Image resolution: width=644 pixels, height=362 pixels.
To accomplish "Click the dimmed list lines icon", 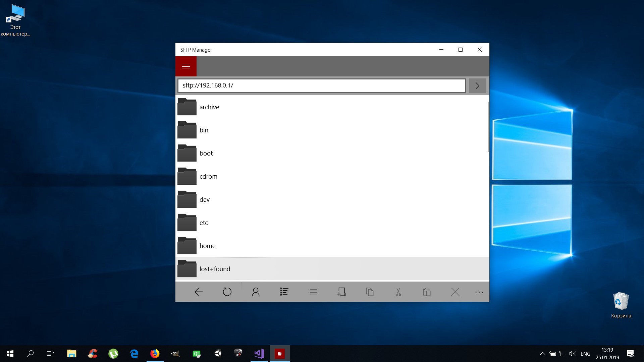I will pos(313,292).
